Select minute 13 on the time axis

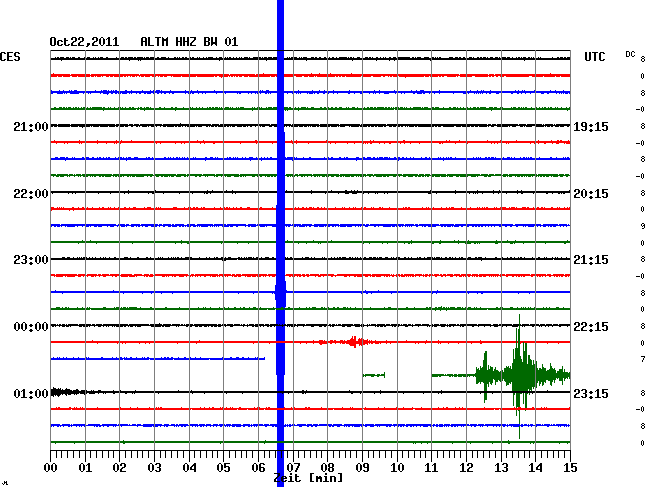[501, 468]
